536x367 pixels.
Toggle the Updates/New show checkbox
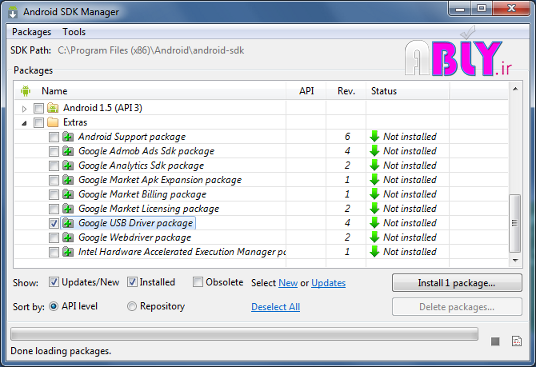[x=54, y=282]
